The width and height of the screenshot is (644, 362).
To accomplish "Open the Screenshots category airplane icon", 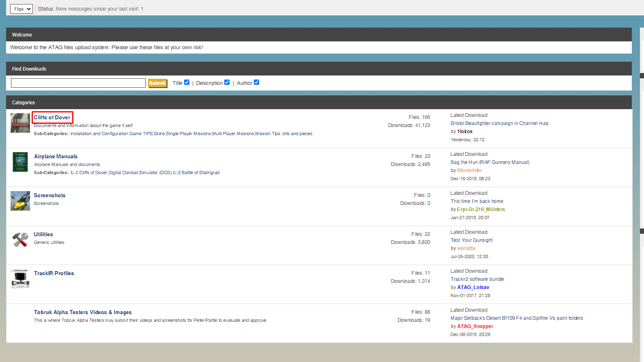I will (20, 201).
